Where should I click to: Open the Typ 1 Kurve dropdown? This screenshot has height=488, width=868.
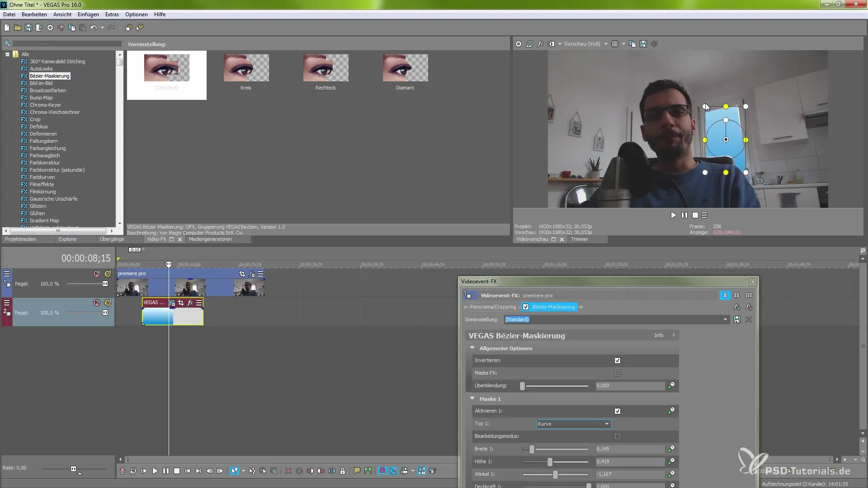pyautogui.click(x=574, y=424)
